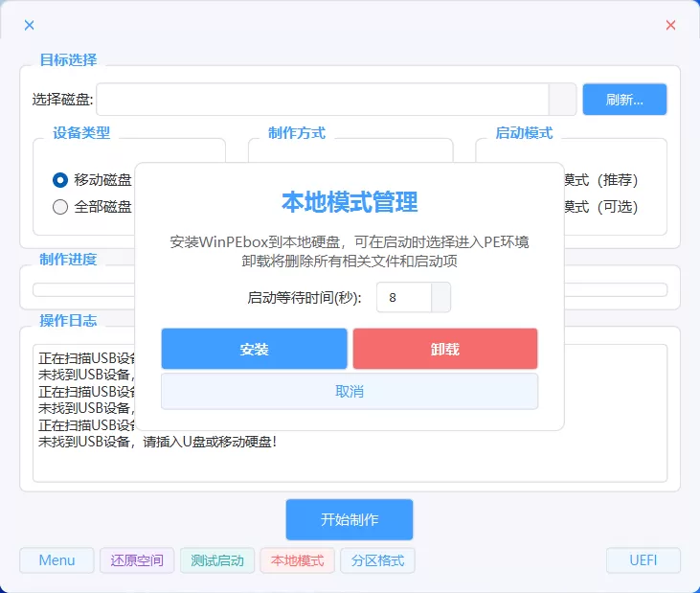
Task: Open the 启动等待时间 spinner dropdown
Action: pos(441,297)
